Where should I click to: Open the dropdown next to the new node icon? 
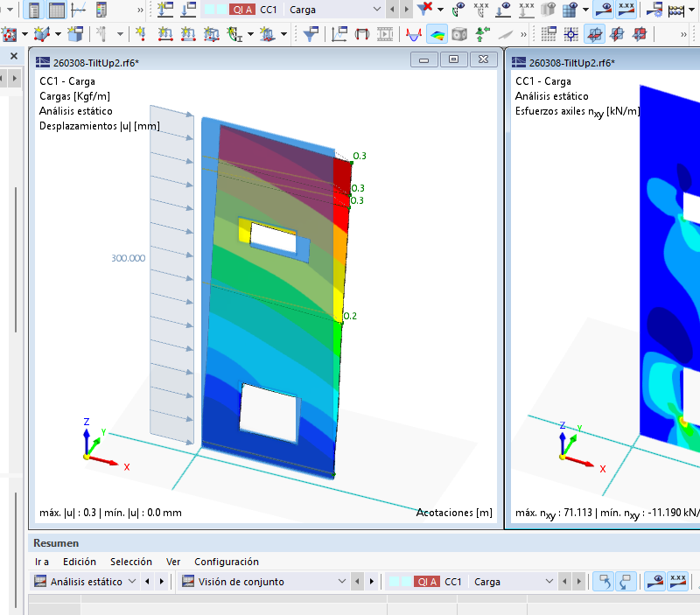(24, 34)
